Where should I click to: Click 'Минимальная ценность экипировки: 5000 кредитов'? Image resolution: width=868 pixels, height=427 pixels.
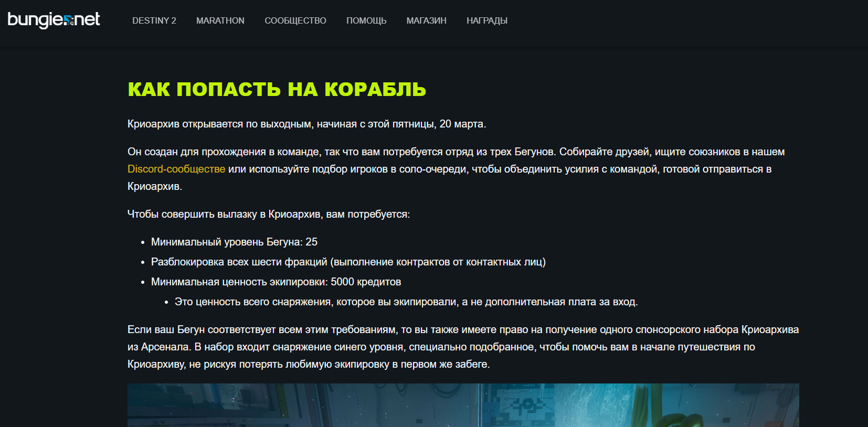[276, 282]
